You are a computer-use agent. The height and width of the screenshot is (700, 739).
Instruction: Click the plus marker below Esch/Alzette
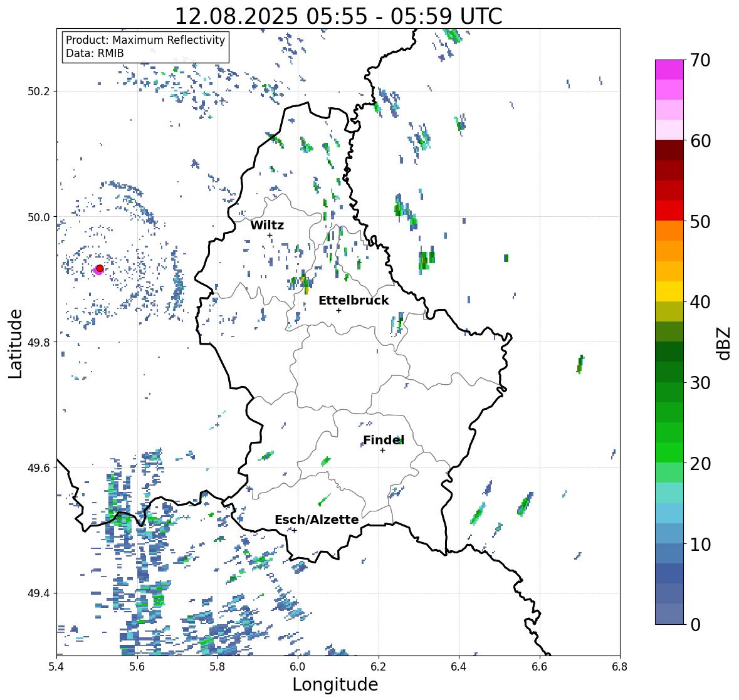pyautogui.click(x=294, y=530)
